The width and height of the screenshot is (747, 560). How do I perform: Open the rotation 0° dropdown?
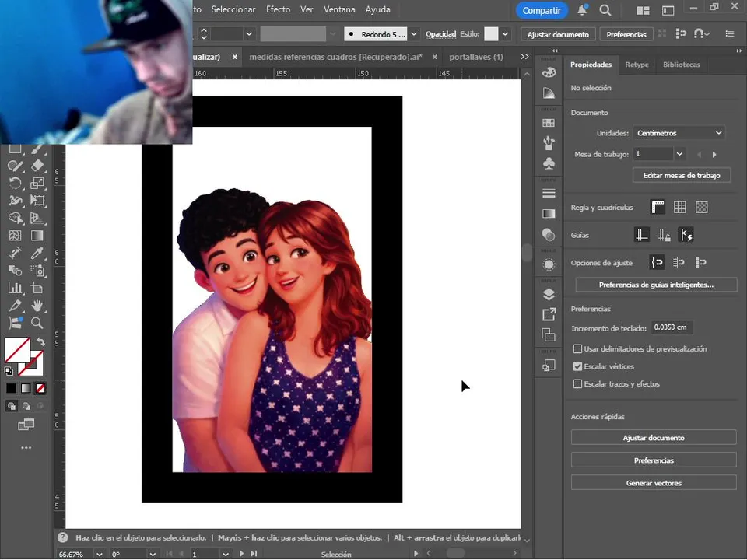(152, 554)
